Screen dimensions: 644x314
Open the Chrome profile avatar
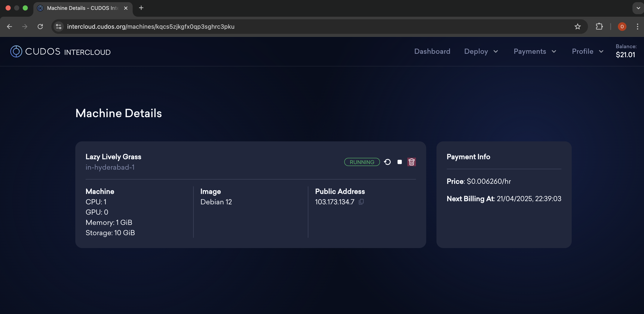coord(622,27)
